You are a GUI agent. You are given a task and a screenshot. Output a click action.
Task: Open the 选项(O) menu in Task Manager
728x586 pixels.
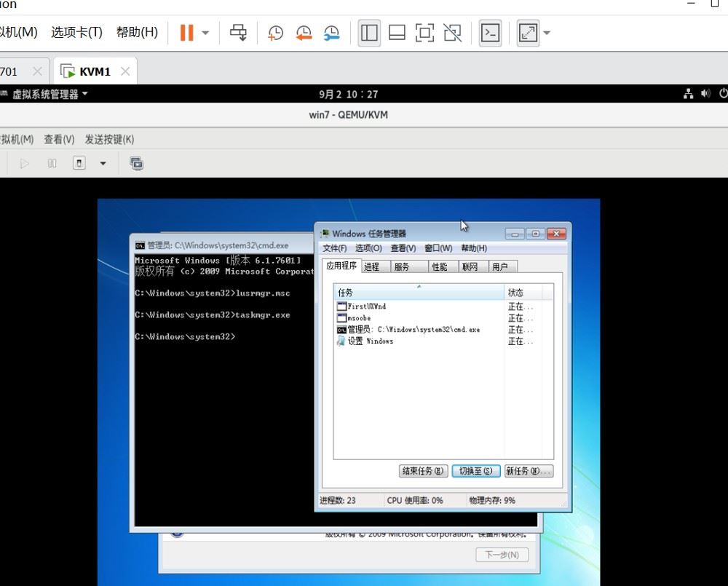368,248
